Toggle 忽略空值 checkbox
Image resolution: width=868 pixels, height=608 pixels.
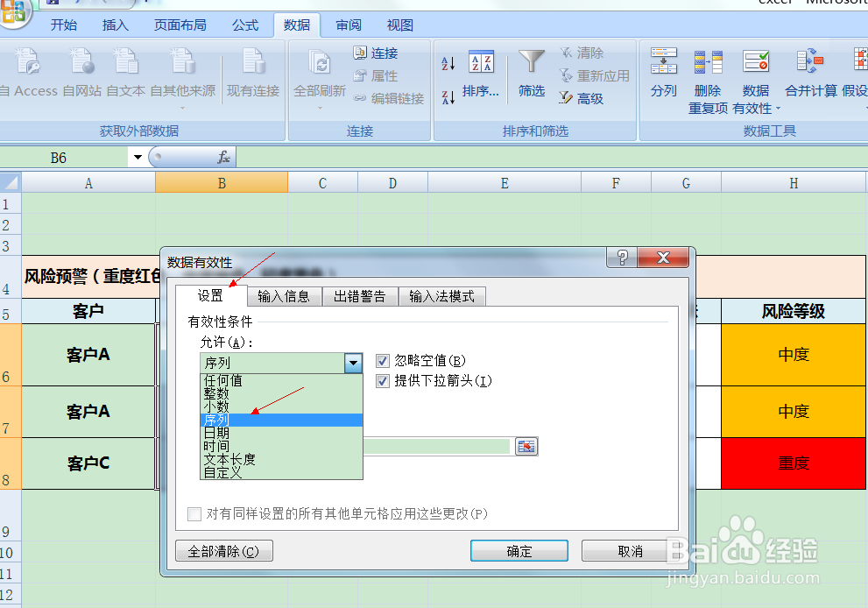click(383, 361)
